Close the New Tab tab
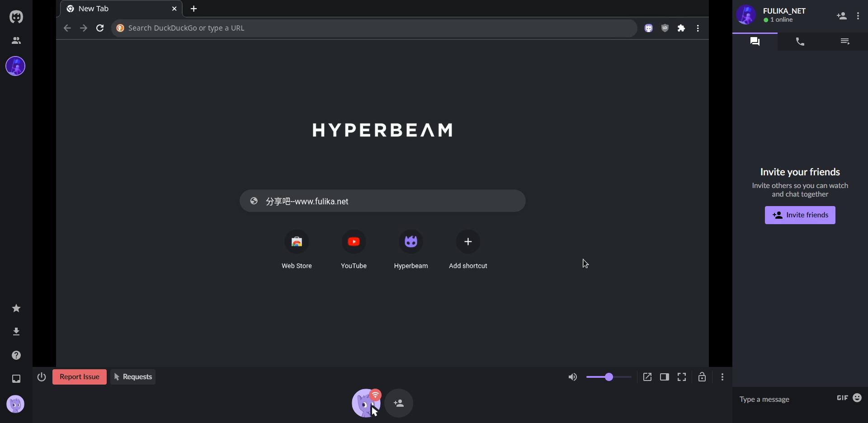 point(174,9)
